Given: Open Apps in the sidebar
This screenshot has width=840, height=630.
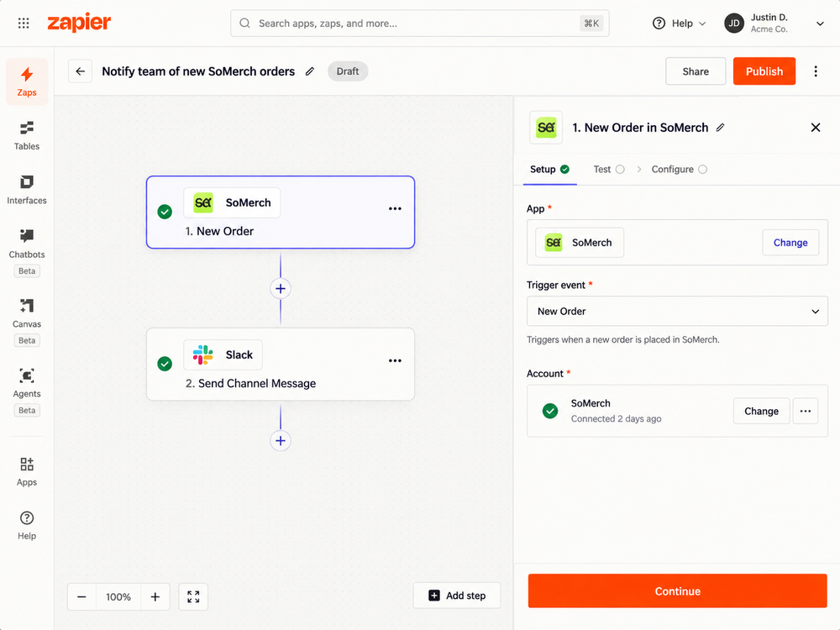Looking at the screenshot, I should [27, 471].
